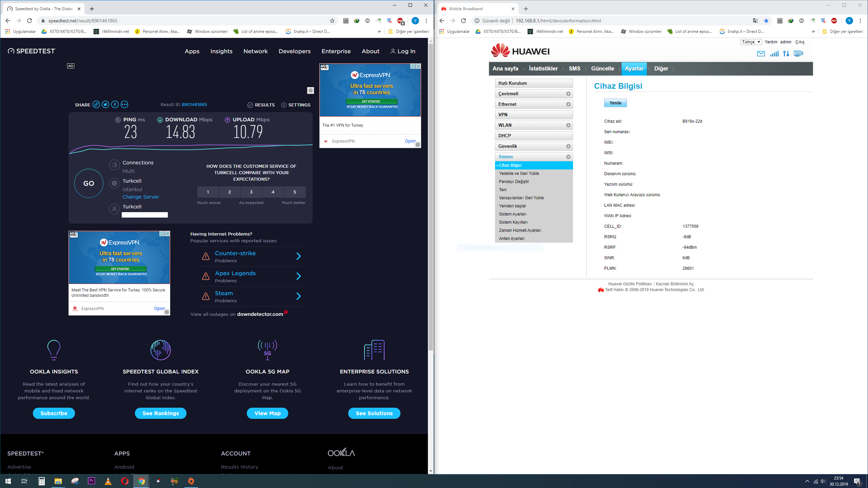Open result ID 8901461865 link
The width and height of the screenshot is (868, 488).
194,105
